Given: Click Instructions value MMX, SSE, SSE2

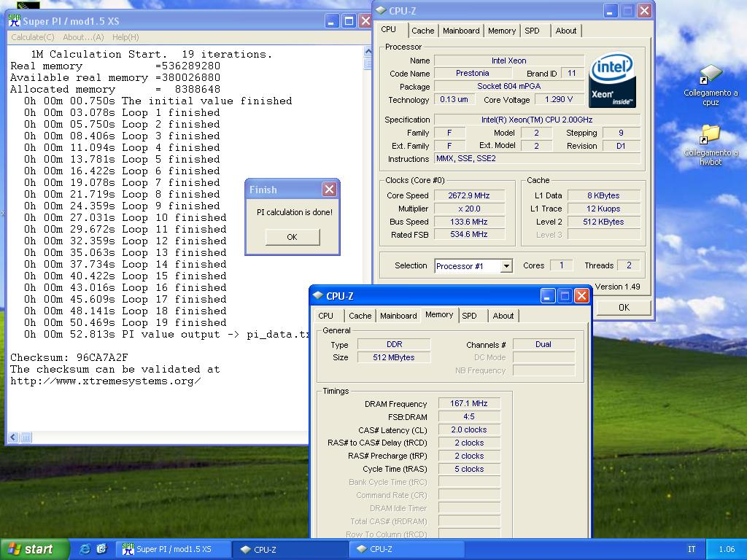Looking at the screenshot, I should 537,158.
